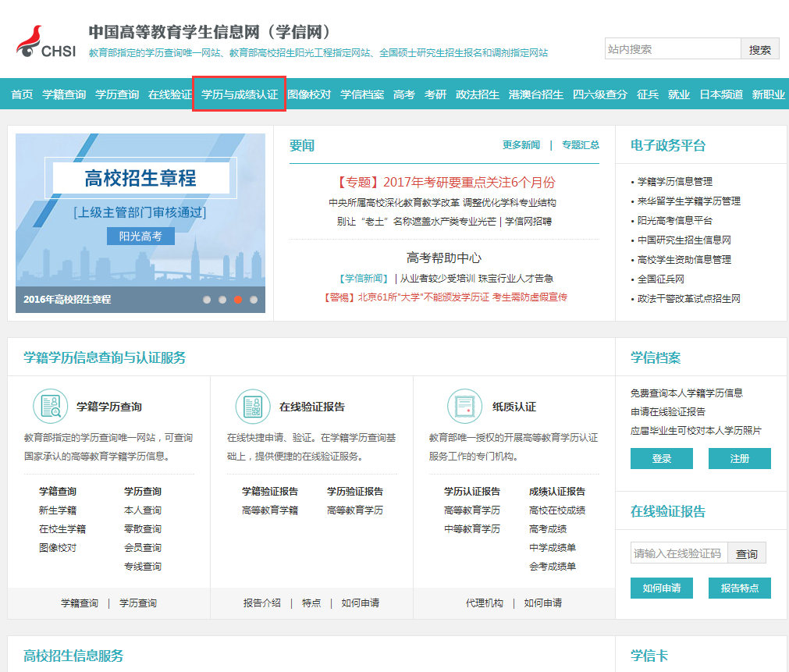Click the 在线验证报告 QR report icon
The width and height of the screenshot is (789, 672).
(x=253, y=406)
